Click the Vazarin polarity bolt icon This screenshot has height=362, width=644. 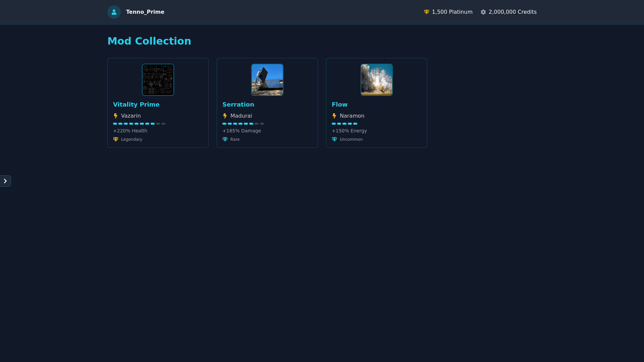pyautogui.click(x=116, y=116)
